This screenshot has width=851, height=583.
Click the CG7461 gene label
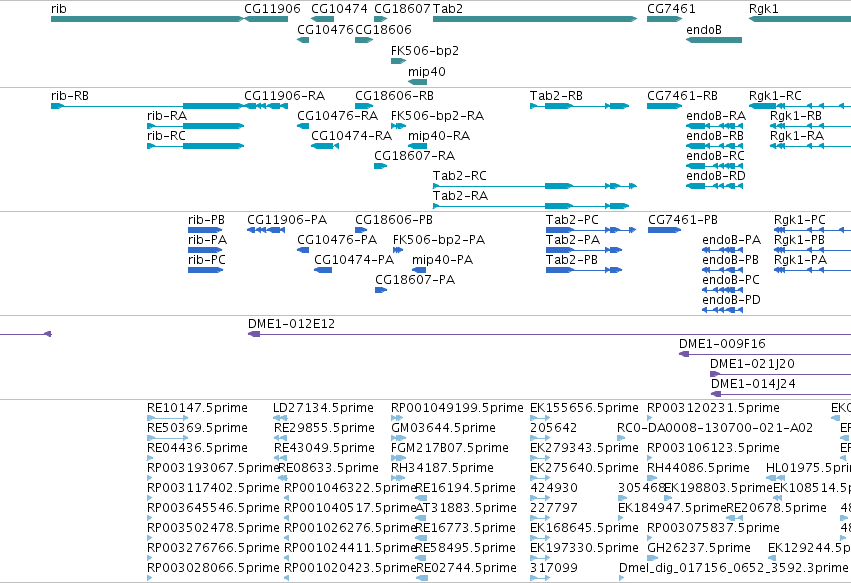click(671, 9)
